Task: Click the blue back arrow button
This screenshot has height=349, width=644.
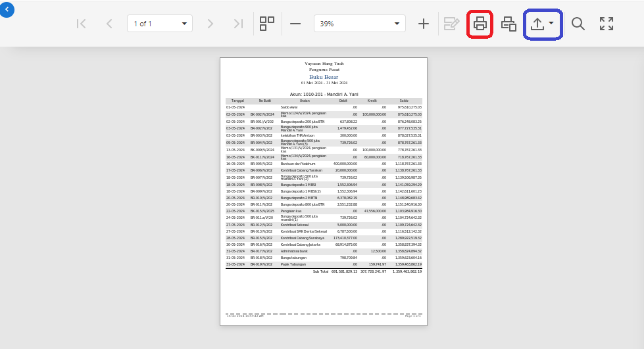Action: pyautogui.click(x=7, y=10)
